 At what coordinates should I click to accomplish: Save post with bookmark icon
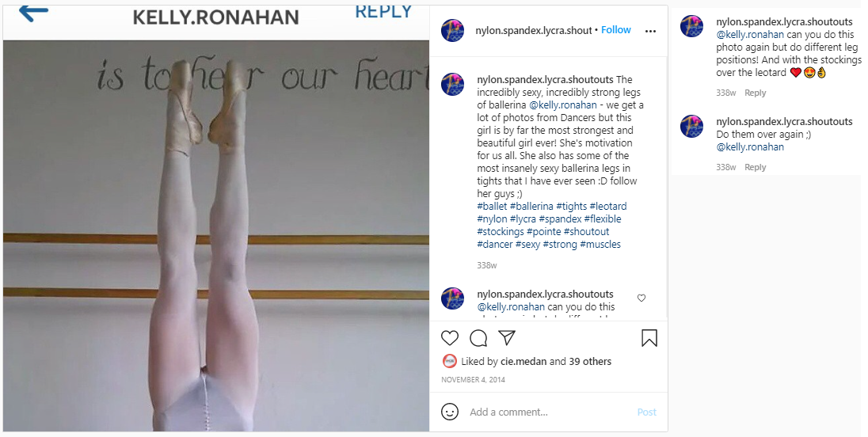click(x=649, y=338)
